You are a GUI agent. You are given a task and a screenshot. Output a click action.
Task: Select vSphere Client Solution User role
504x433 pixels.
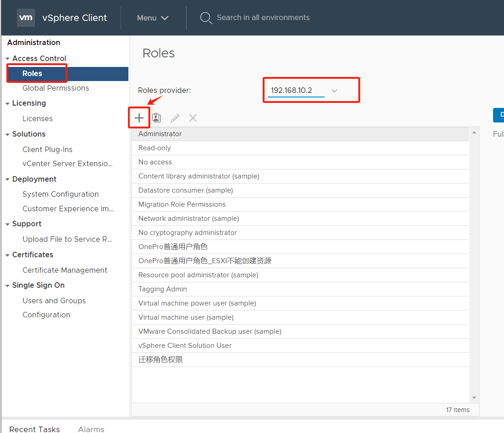coord(300,346)
